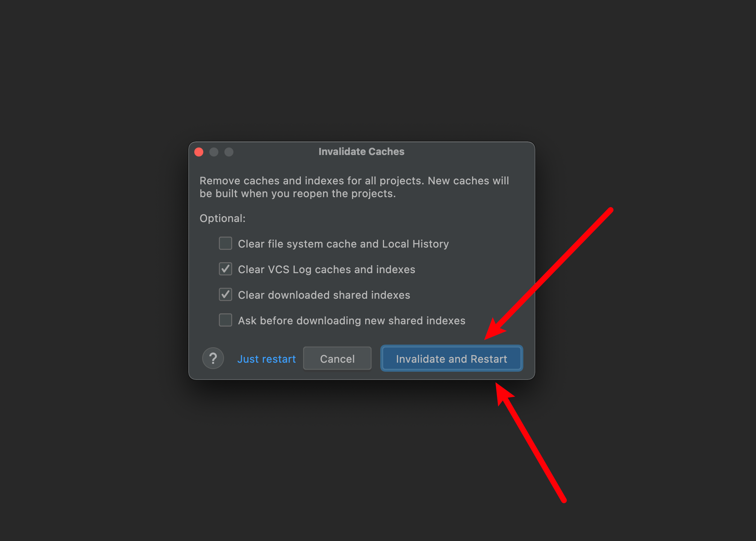Screen dimensions: 756x541
Task: Open help via the question mark icon
Action: click(x=213, y=358)
